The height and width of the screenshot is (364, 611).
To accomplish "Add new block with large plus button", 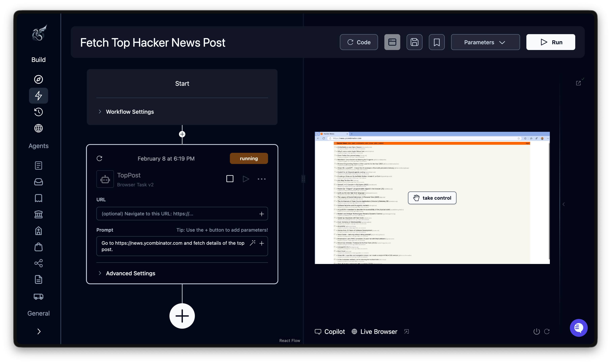I will pyautogui.click(x=182, y=316).
